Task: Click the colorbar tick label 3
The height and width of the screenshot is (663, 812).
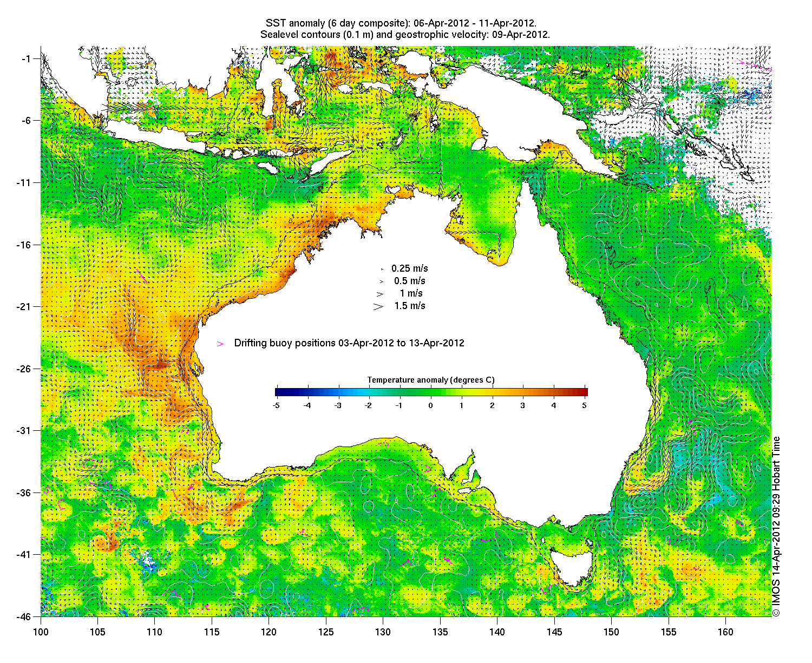Action: 523,405
